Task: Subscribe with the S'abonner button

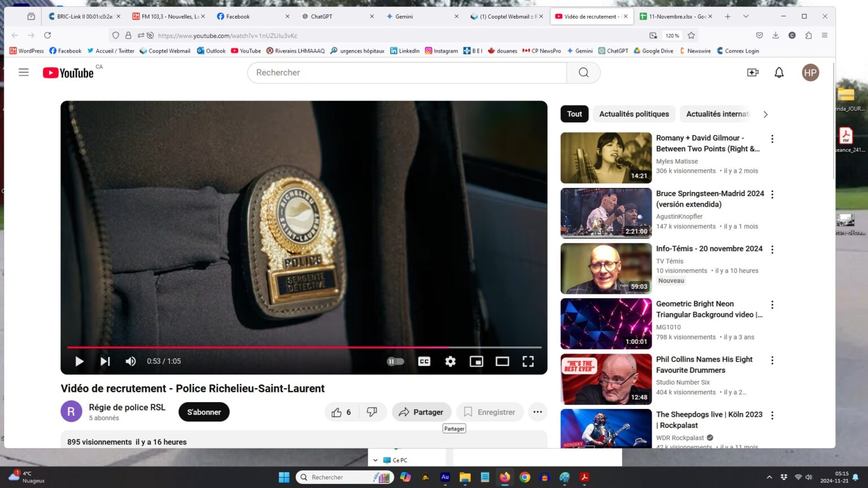Action: (x=204, y=412)
